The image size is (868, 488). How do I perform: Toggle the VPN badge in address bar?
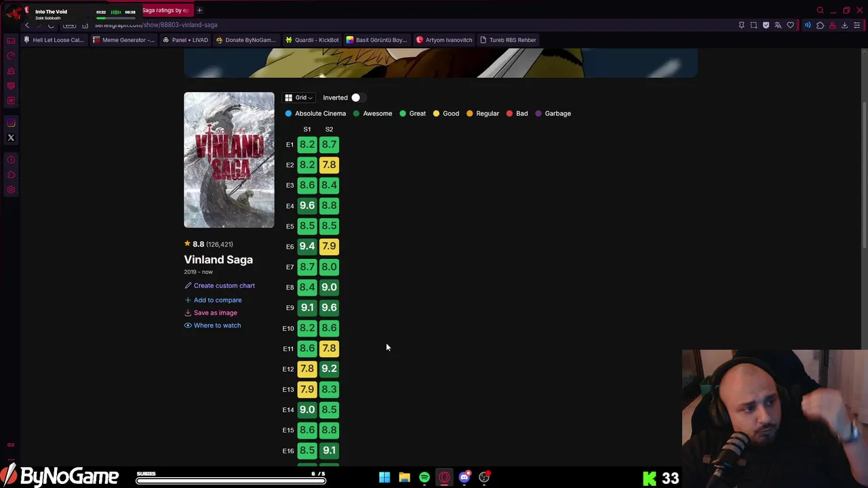69,25
